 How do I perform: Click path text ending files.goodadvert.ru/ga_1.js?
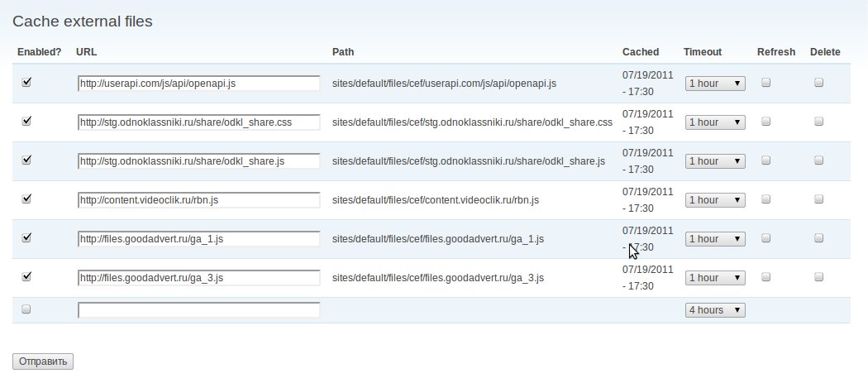[438, 238]
